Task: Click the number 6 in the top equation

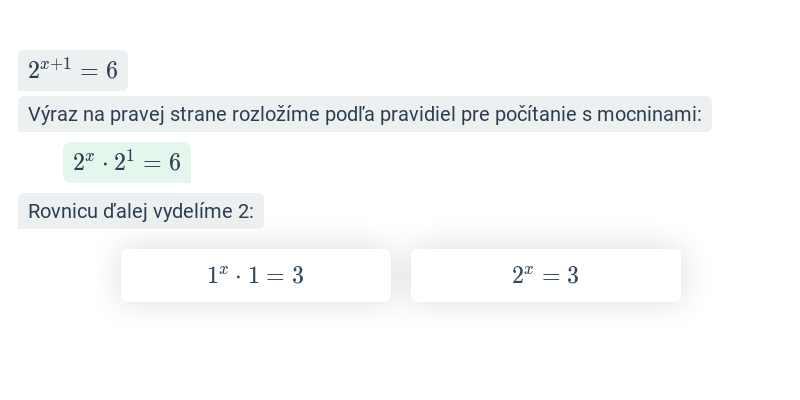Action: coord(112,70)
